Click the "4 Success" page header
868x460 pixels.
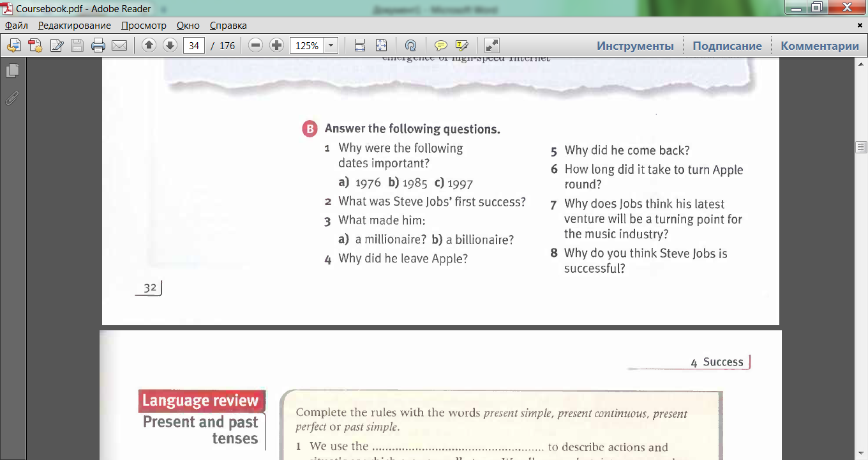717,362
